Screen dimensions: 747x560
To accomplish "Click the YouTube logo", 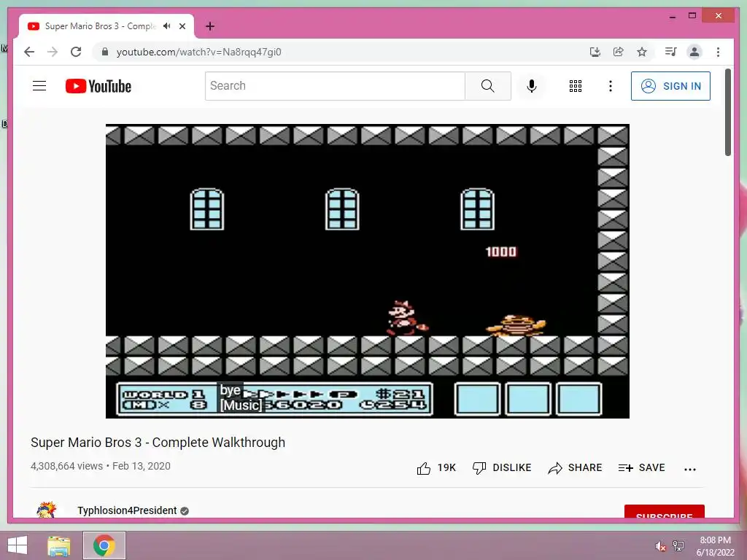I will click(x=98, y=86).
